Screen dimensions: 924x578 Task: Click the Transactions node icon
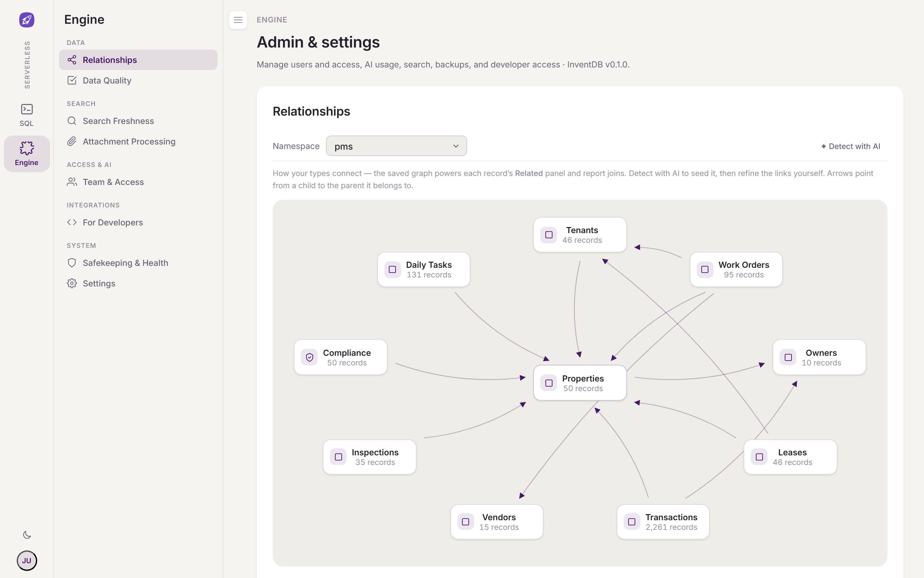631,522
